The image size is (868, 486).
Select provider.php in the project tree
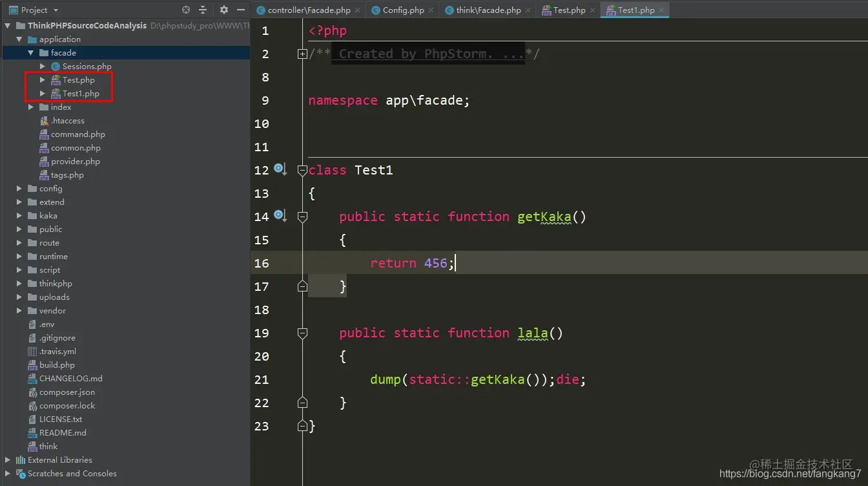(76, 162)
